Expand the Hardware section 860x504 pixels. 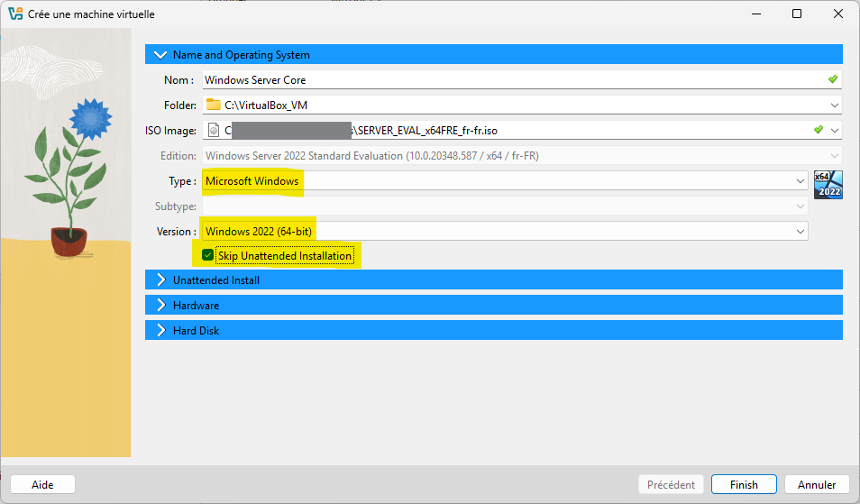pos(494,305)
